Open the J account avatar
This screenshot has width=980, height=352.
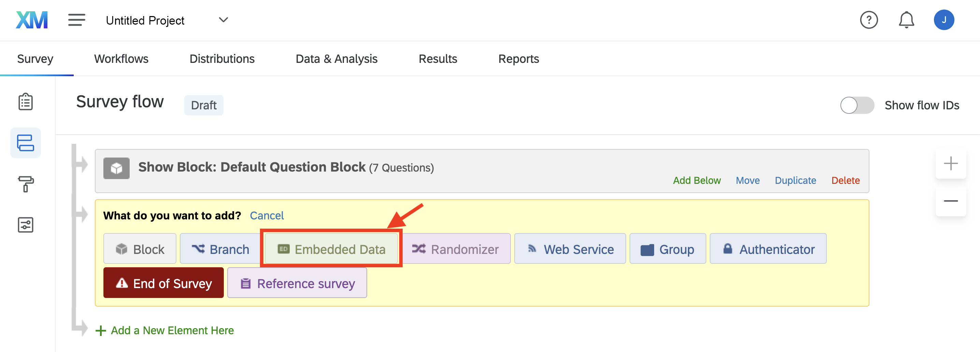click(944, 20)
